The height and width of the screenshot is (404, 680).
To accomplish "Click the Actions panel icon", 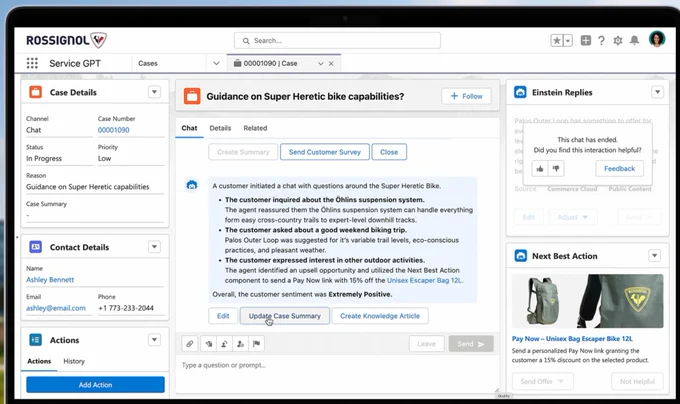I will pos(36,340).
